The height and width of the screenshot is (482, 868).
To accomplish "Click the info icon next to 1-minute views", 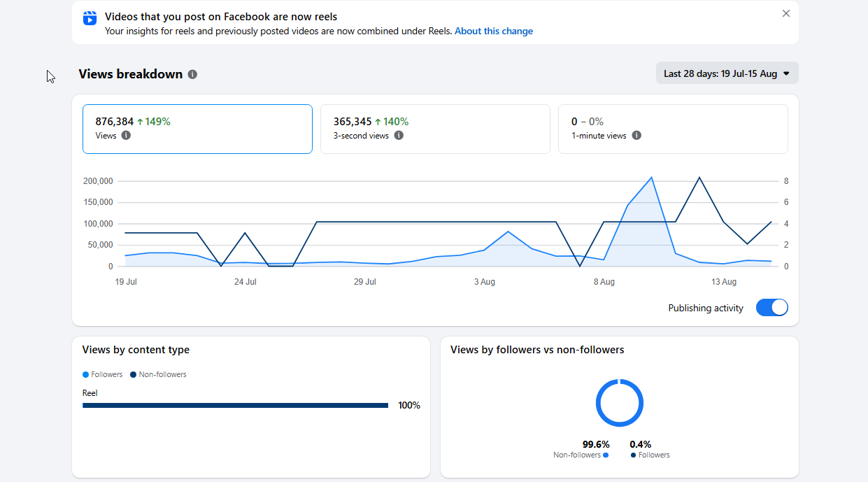I will click(636, 136).
